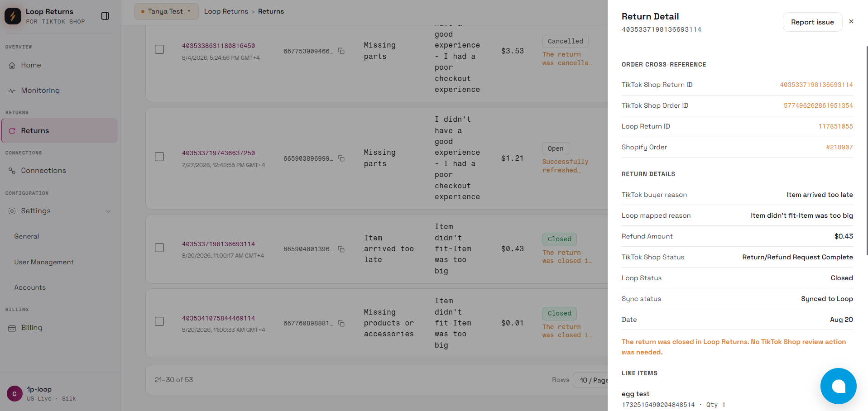The width and height of the screenshot is (868, 411).
Task: Click the Cancelled status badge
Action: click(565, 41)
